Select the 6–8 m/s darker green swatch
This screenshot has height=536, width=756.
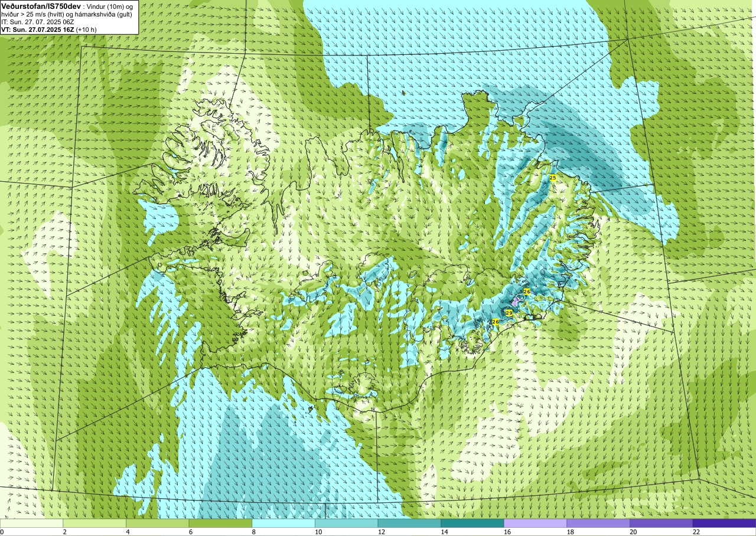coord(220,523)
